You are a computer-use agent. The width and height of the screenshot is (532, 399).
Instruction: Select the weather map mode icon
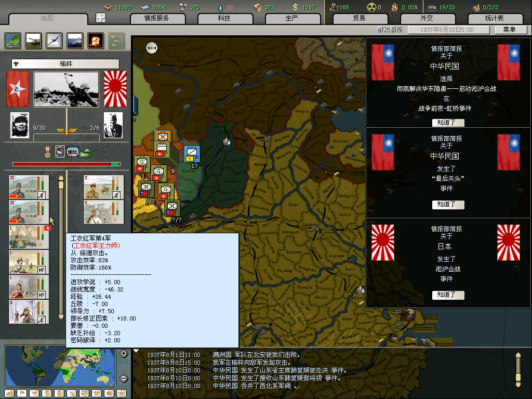(34, 394)
